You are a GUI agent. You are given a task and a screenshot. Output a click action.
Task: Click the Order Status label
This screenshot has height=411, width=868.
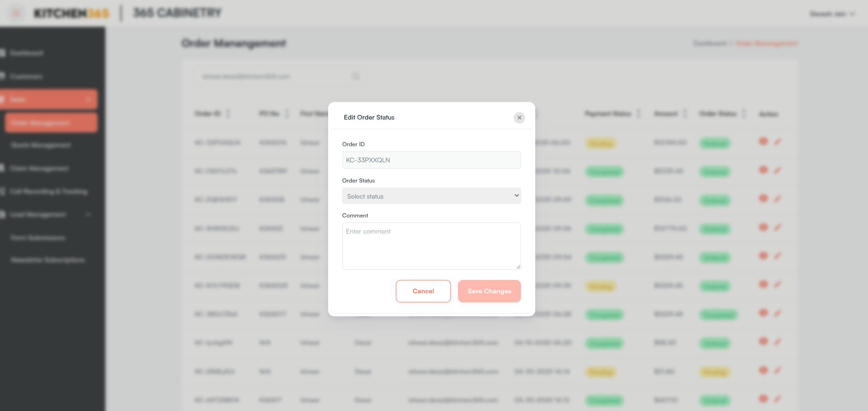pyautogui.click(x=359, y=180)
